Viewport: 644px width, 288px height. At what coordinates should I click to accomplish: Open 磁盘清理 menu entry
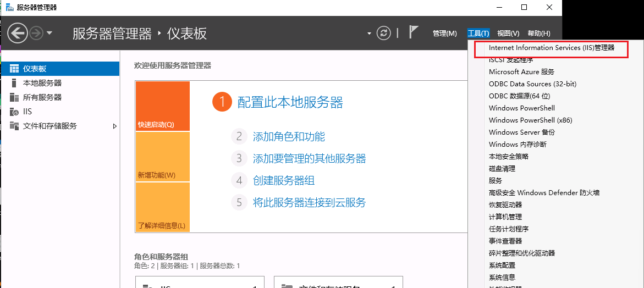coord(502,169)
